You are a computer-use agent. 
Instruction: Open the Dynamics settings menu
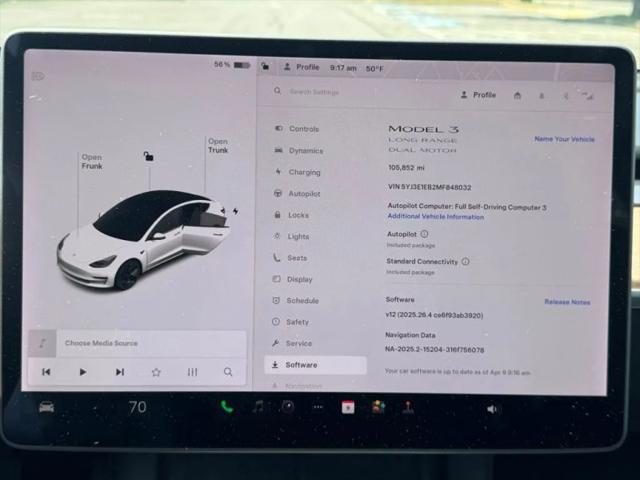click(299, 151)
